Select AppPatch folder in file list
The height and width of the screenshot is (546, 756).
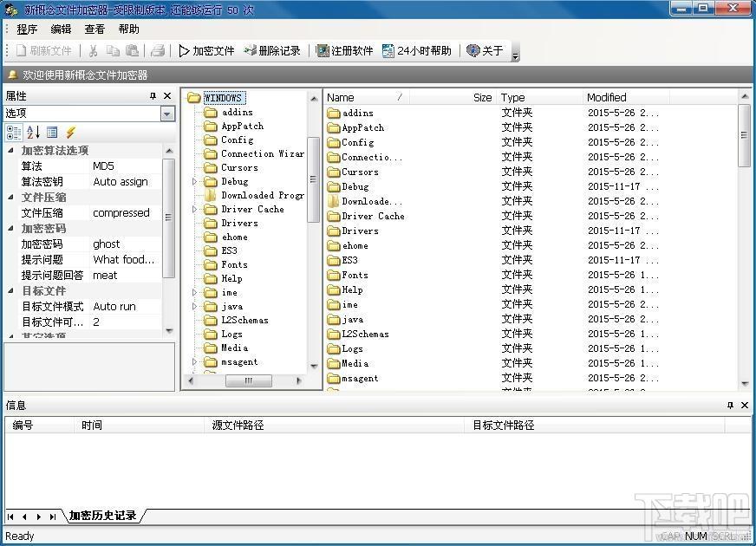coord(362,127)
